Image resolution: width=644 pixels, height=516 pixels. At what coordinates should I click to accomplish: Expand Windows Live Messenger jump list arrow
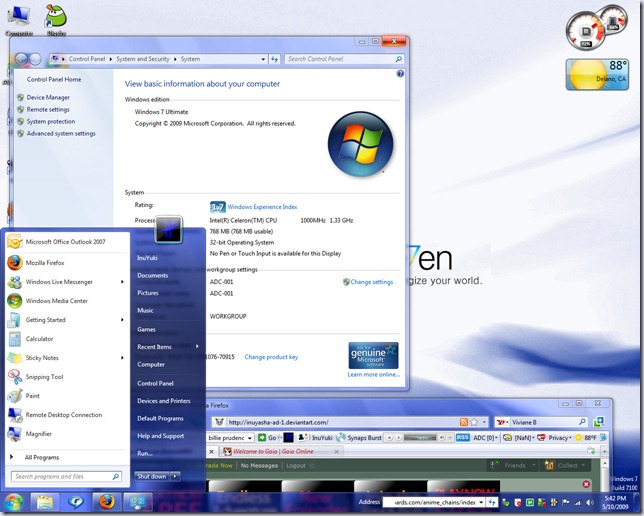click(x=122, y=282)
